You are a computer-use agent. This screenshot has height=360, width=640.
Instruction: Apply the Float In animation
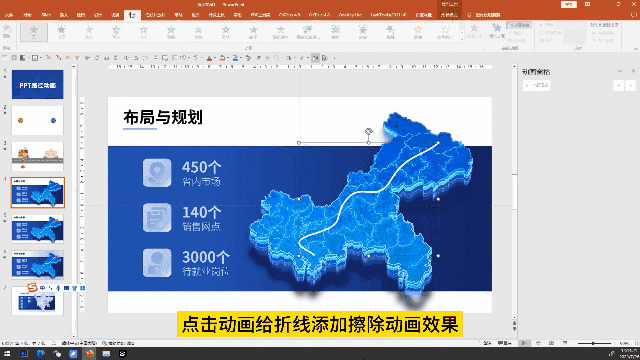(143, 32)
